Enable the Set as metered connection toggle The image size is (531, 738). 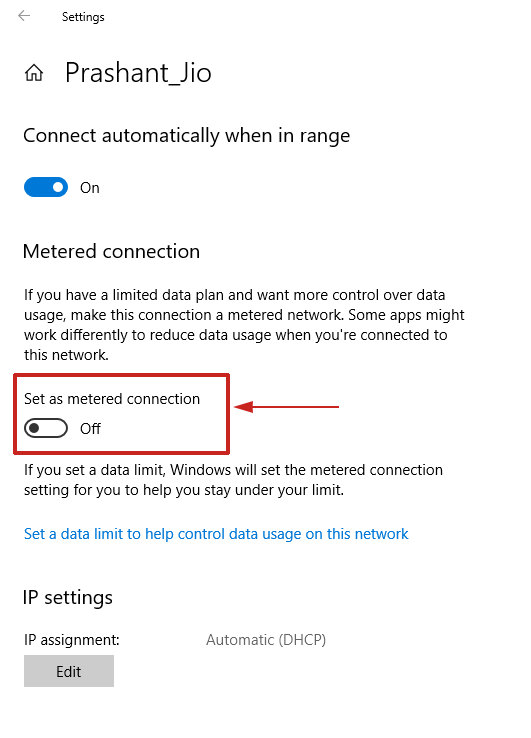46,428
